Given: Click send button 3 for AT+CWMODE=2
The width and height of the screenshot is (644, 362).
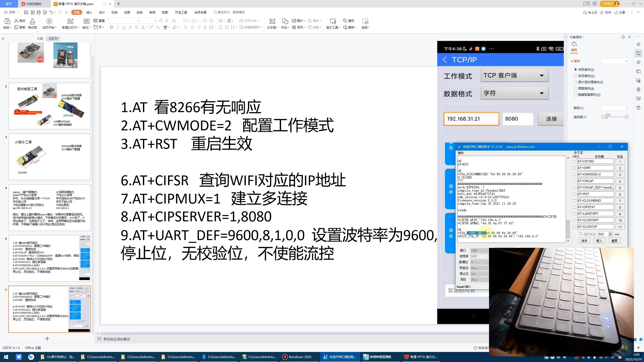Looking at the screenshot, I should (620, 175).
